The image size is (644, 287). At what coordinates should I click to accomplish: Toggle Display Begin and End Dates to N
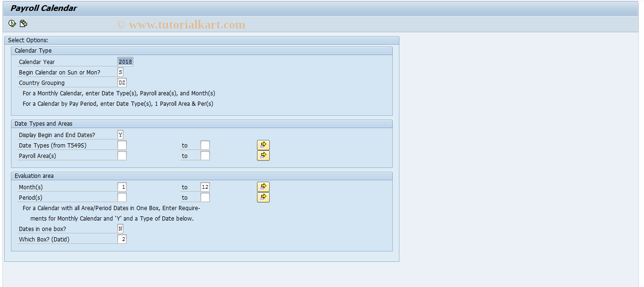[x=120, y=134]
